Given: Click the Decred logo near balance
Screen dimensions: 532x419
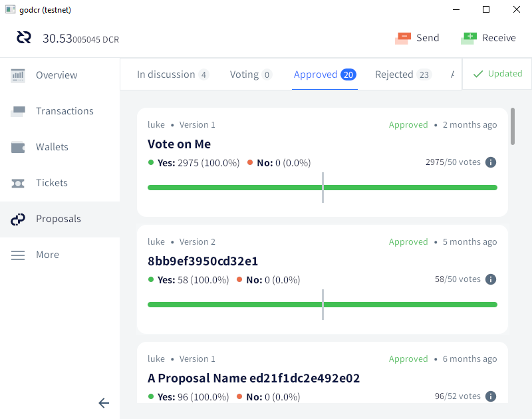Looking at the screenshot, I should coord(24,38).
